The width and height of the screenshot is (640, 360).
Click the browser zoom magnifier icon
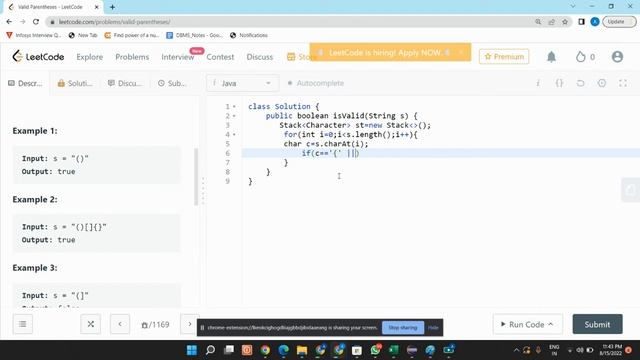(538, 22)
